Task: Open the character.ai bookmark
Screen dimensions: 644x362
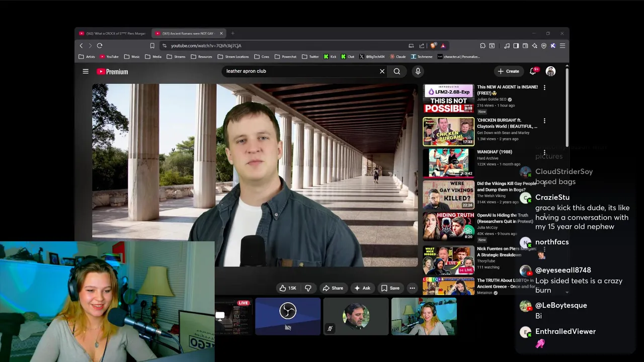Action: point(458,57)
